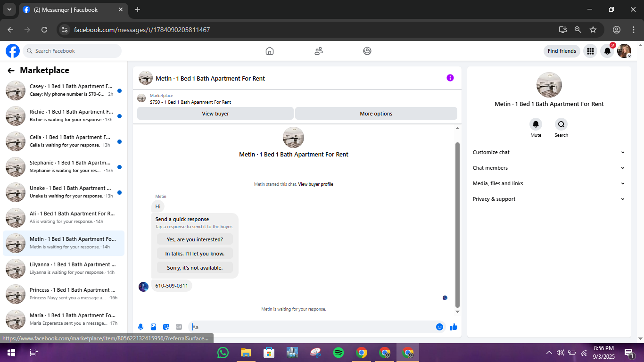Search in conversation magnifier icon
Viewport: 644px width, 362px height.
(561, 124)
